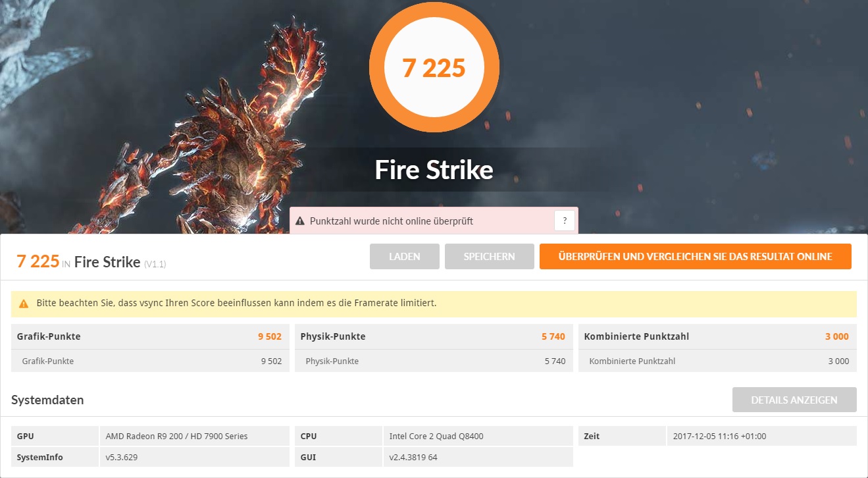Click the SystemInfo label cell

[x=55, y=457]
